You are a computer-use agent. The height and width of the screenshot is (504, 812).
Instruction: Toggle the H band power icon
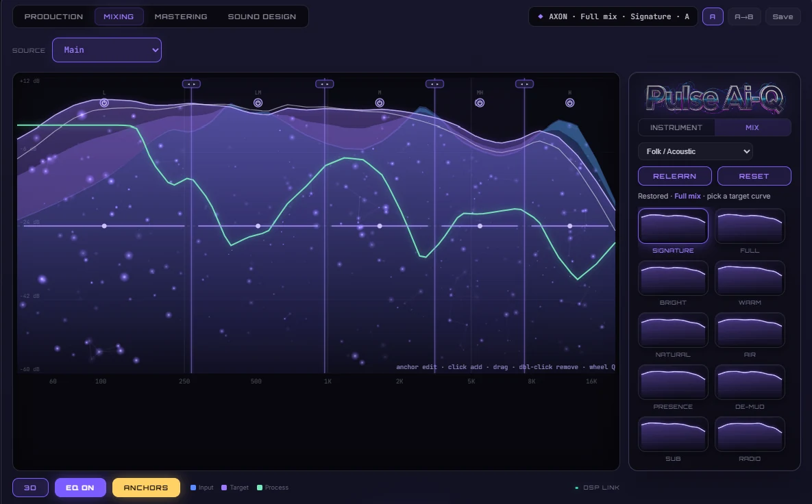tap(569, 103)
